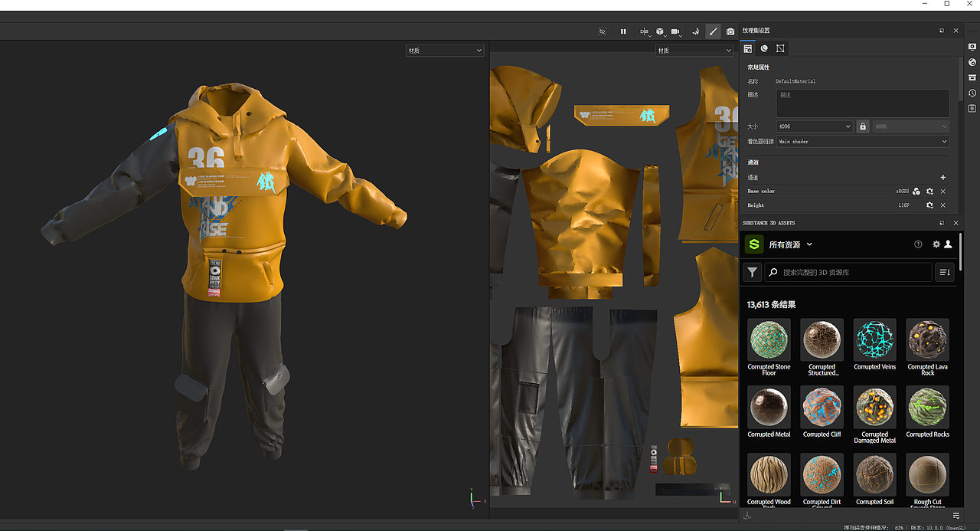Click the DefaultMaterial name value
Image resolution: width=980 pixels, height=531 pixels.
[795, 81]
